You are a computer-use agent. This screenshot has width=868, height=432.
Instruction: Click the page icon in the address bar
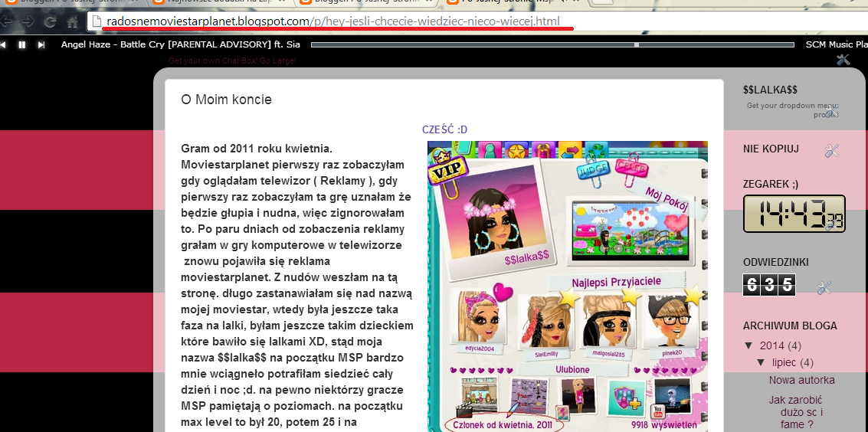pos(97,22)
